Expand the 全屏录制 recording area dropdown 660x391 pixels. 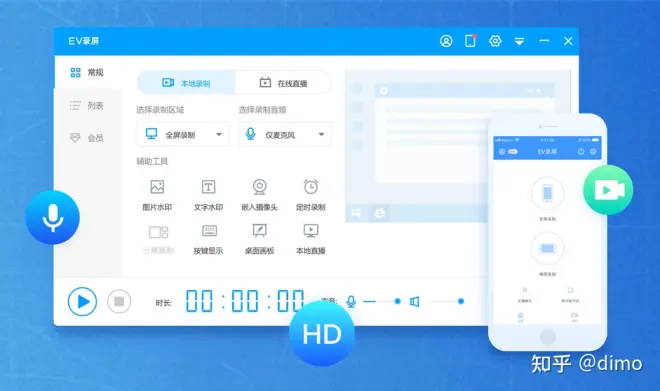tap(183, 135)
